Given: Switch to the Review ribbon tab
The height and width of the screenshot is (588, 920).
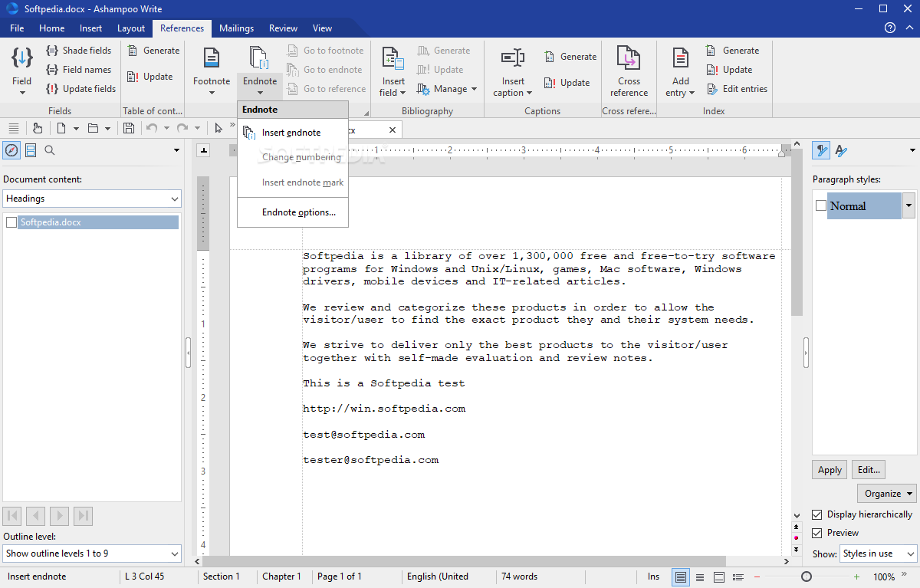Looking at the screenshot, I should point(283,28).
